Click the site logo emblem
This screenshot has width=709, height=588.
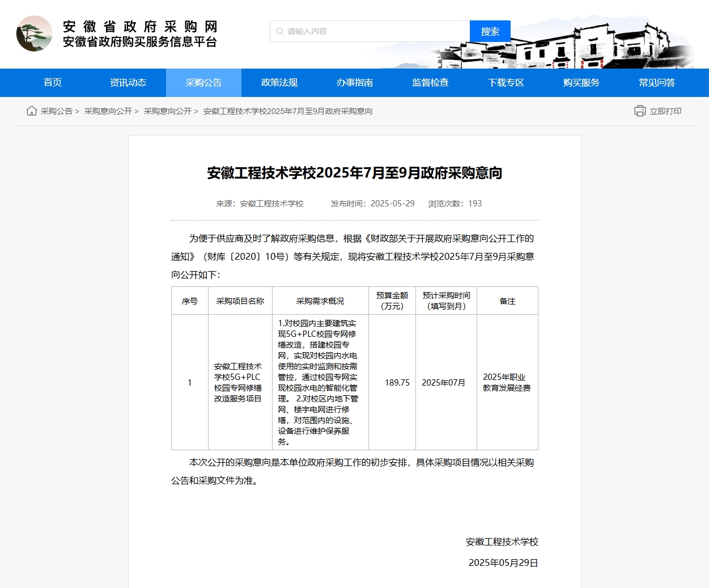(x=34, y=33)
